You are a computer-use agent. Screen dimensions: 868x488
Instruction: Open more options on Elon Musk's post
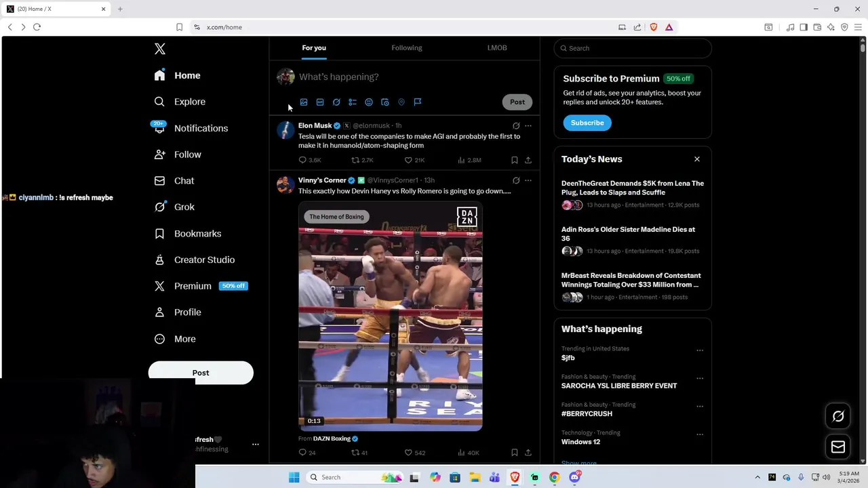coord(528,125)
